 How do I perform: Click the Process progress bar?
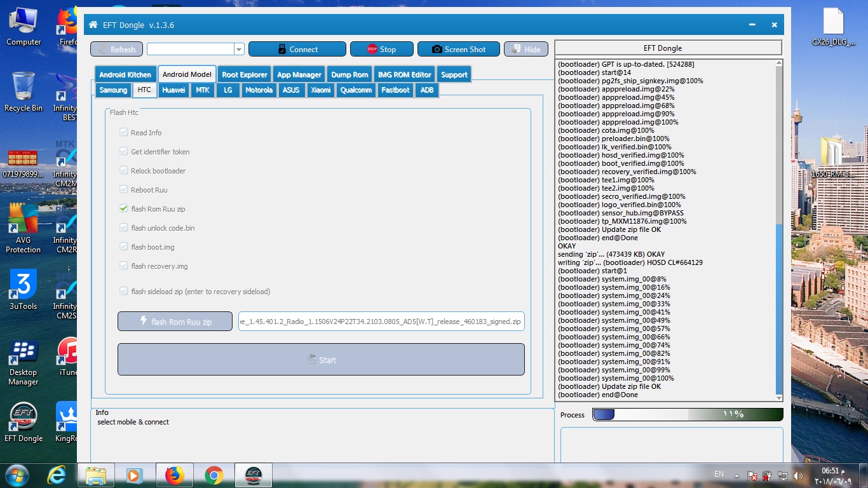(x=688, y=414)
